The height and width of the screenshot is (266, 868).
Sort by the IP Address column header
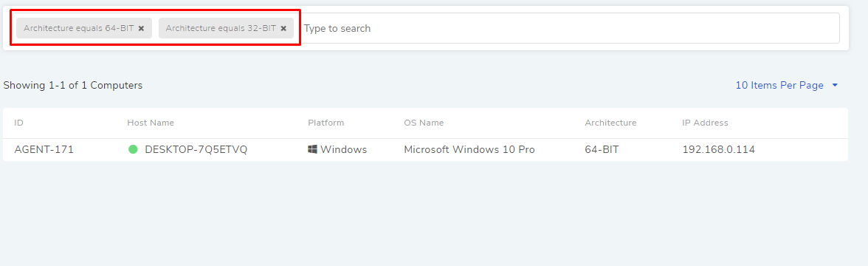(x=706, y=123)
